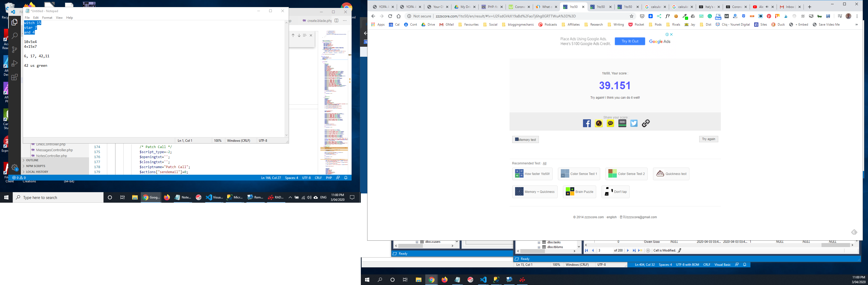The image size is (868, 285).
Task: Click record number field in grid navigator
Action: coord(605,250)
